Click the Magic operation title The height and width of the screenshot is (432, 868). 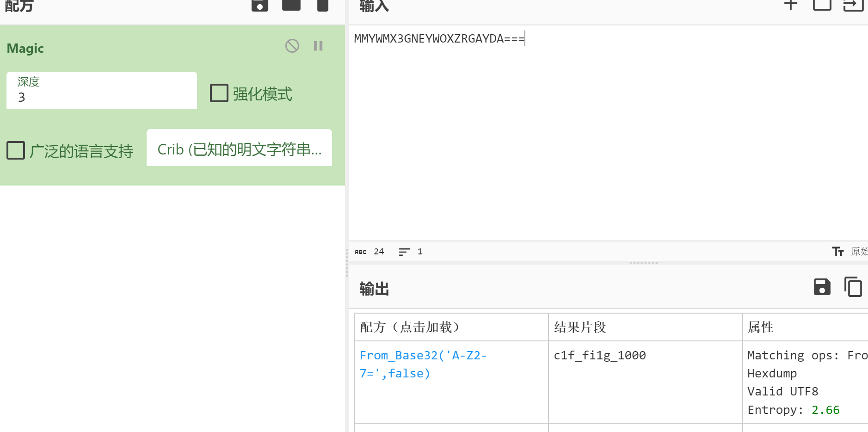(x=25, y=48)
